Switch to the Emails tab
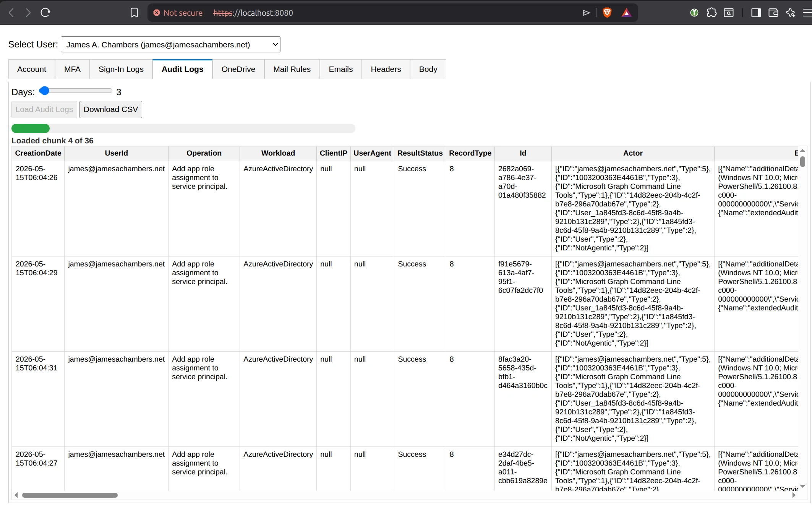The height and width of the screenshot is (508, 812). pos(341,69)
